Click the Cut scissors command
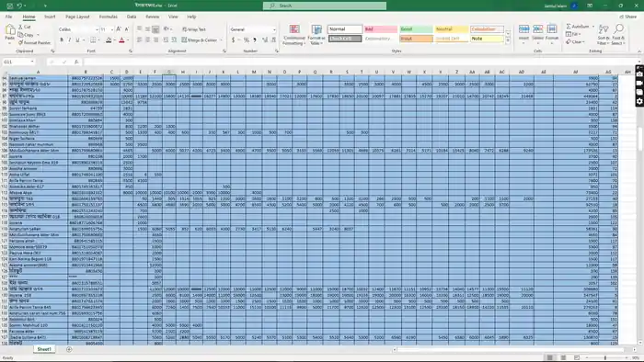The width and height of the screenshot is (644, 362). pyautogui.click(x=25, y=27)
